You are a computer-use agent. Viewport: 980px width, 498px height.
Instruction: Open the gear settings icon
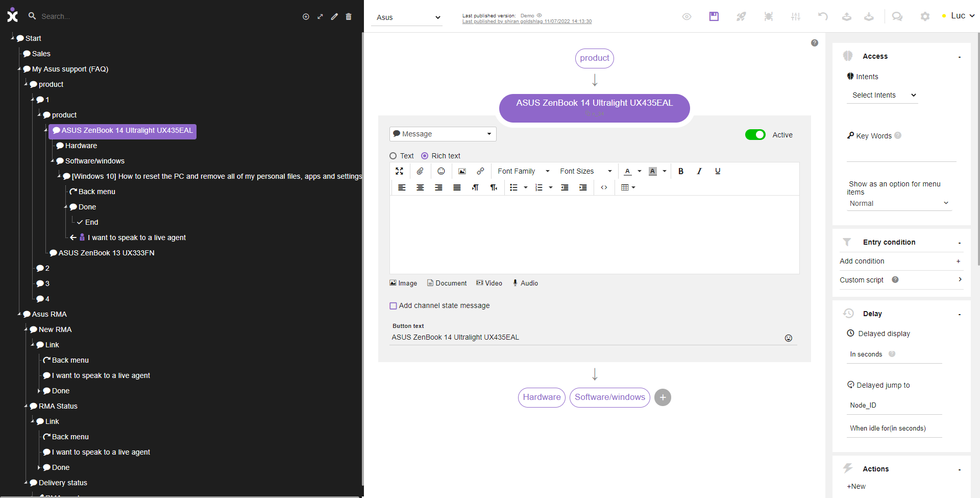click(x=925, y=16)
